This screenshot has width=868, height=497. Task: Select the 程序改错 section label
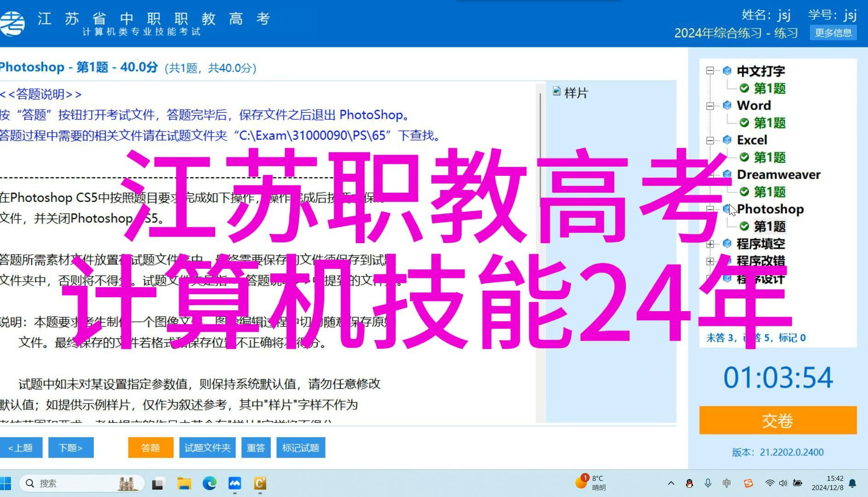(x=760, y=260)
